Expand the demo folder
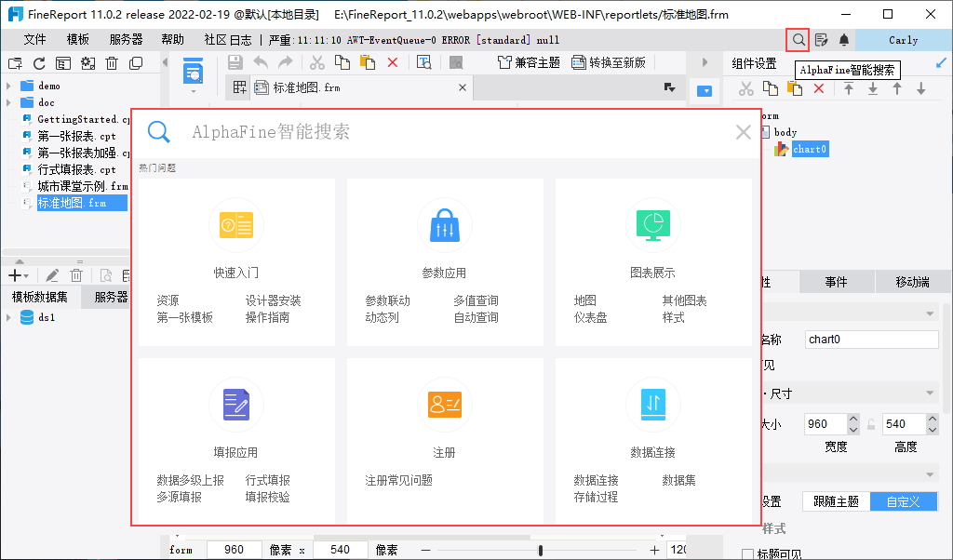 [8, 86]
